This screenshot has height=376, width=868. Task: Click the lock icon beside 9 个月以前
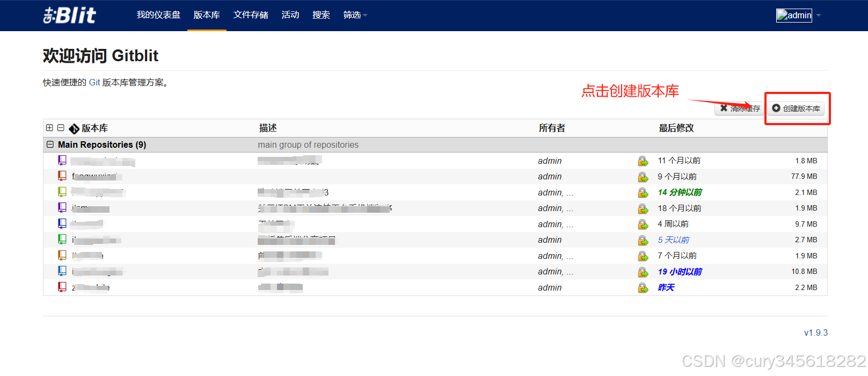643,177
